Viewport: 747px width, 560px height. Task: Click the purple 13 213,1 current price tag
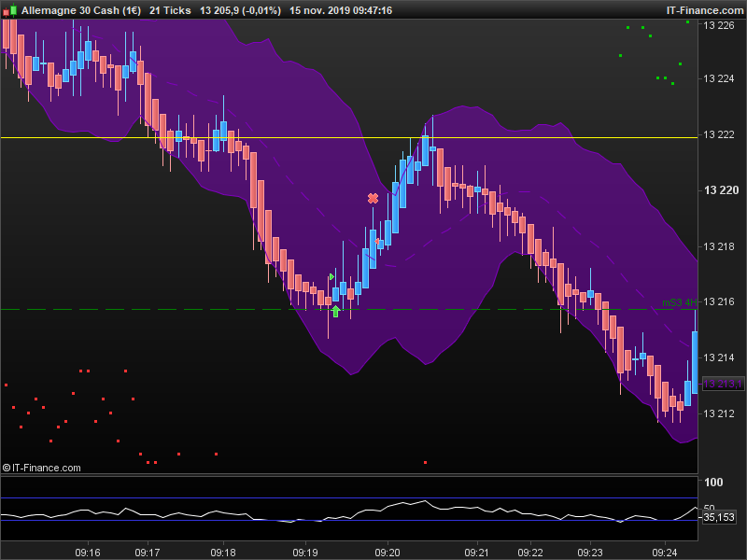point(723,384)
